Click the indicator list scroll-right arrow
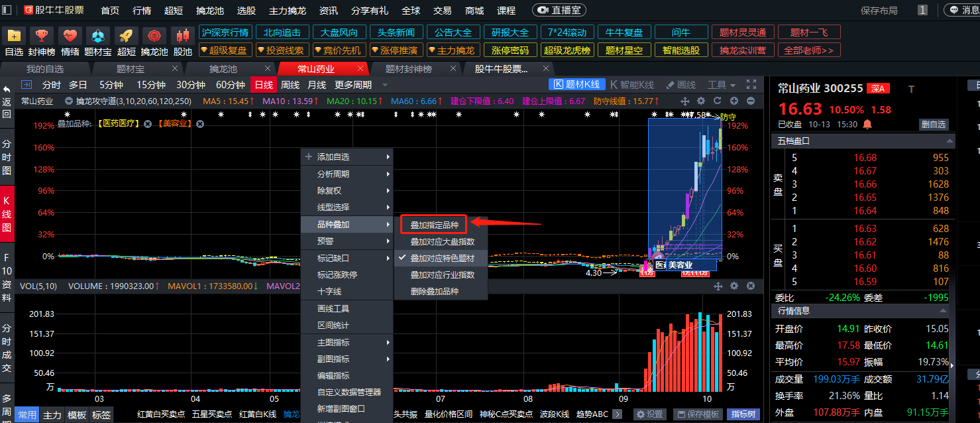The height and width of the screenshot is (423, 980). click(617, 414)
